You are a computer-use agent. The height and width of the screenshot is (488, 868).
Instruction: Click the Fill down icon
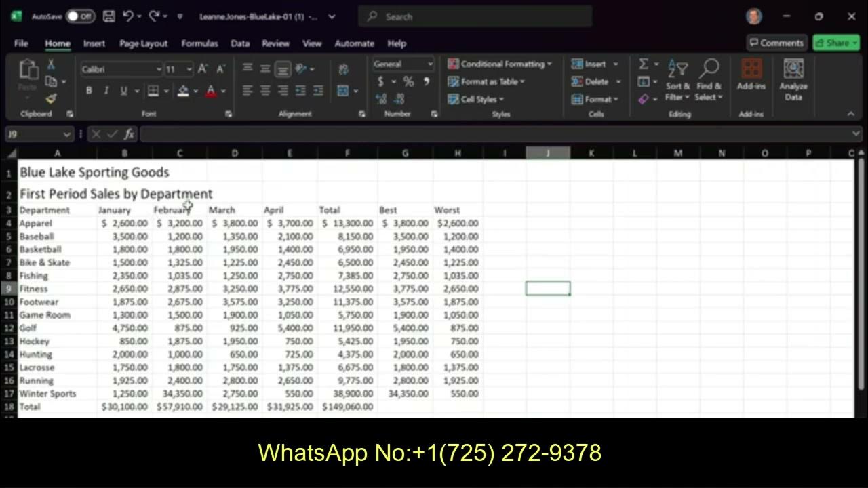pyautogui.click(x=644, y=81)
